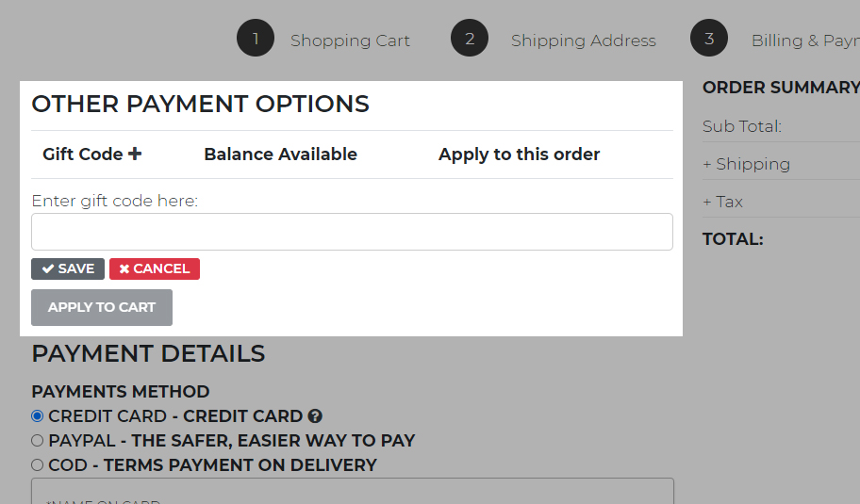Click the credit card help question-mark icon

point(315,416)
